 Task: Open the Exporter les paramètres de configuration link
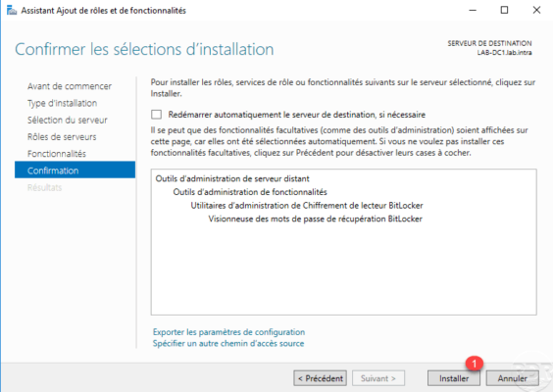tap(228, 332)
